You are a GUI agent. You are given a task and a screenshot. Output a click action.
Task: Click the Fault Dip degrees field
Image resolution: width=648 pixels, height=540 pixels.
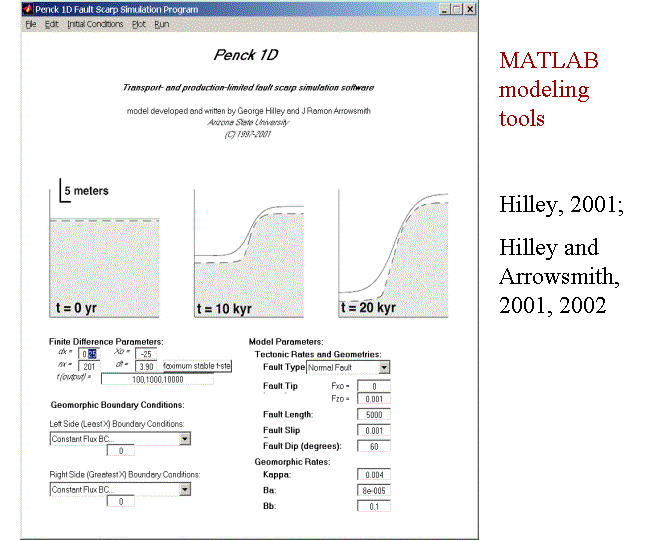point(373,446)
